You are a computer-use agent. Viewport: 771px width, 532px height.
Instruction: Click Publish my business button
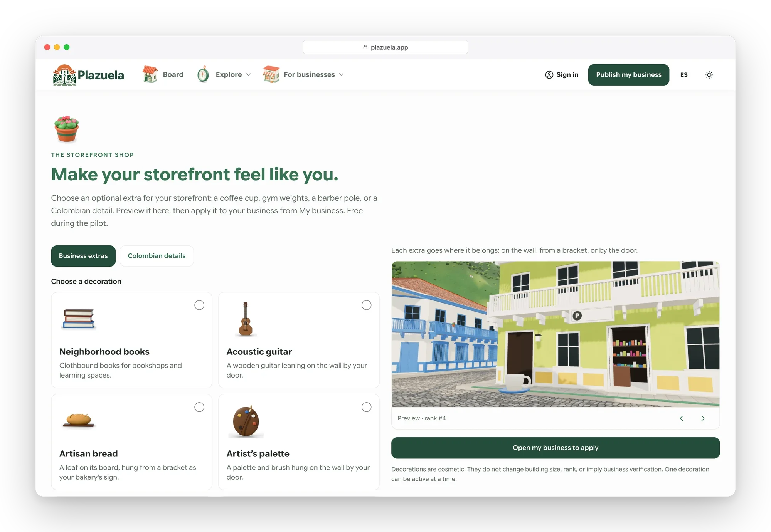[629, 75]
